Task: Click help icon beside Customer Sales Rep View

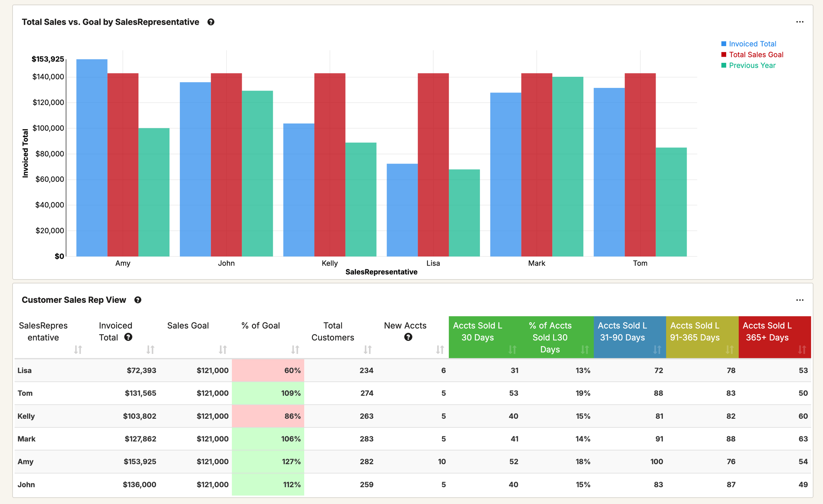Action: [138, 300]
